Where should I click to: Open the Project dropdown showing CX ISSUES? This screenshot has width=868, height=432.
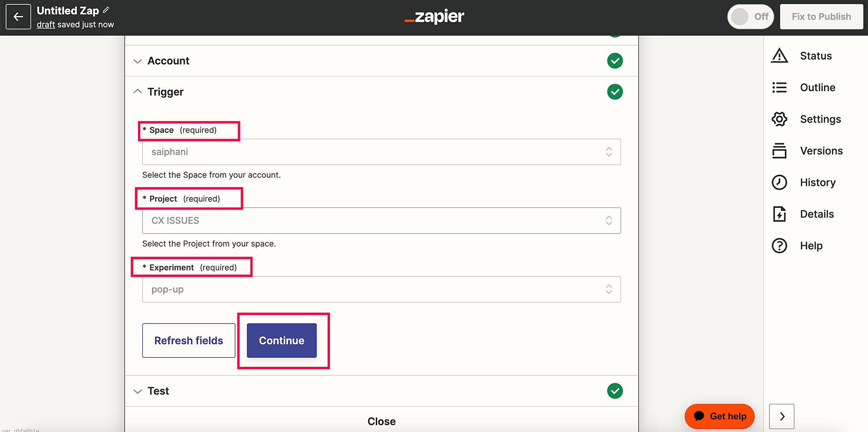click(x=381, y=221)
